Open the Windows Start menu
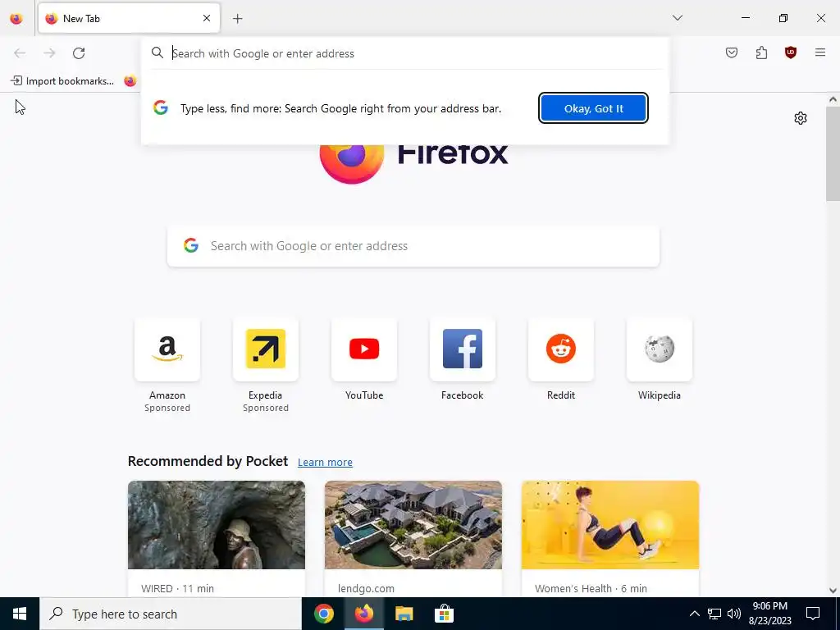840x630 pixels. [20, 614]
